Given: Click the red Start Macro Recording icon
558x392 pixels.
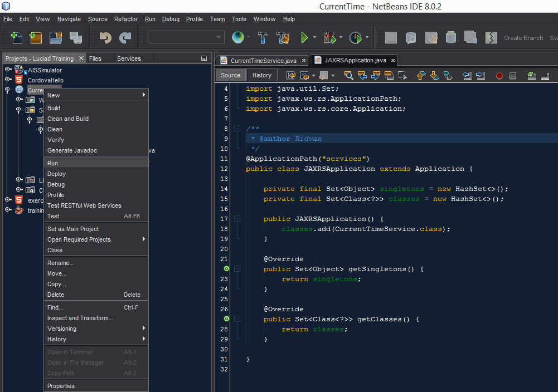Looking at the screenshot, I should pyautogui.click(x=499, y=76).
